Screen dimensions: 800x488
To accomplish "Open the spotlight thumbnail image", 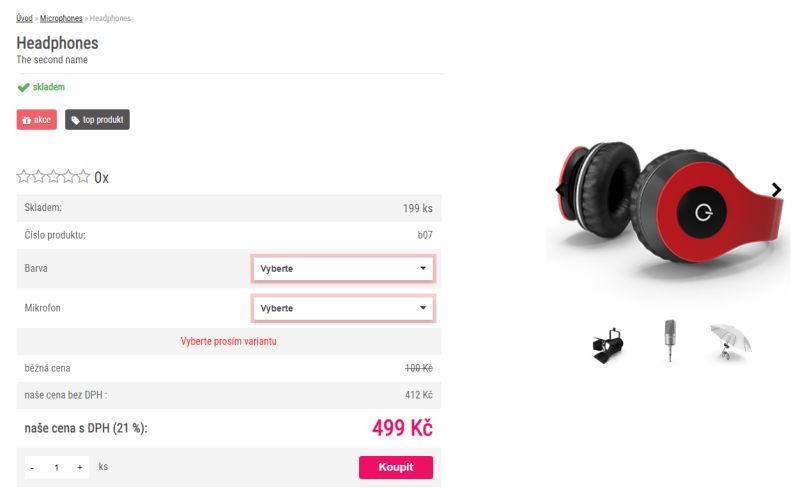I will coord(608,344).
